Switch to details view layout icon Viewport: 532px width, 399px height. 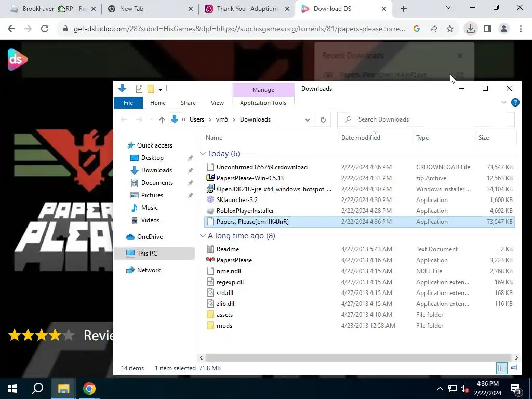[x=502, y=368]
